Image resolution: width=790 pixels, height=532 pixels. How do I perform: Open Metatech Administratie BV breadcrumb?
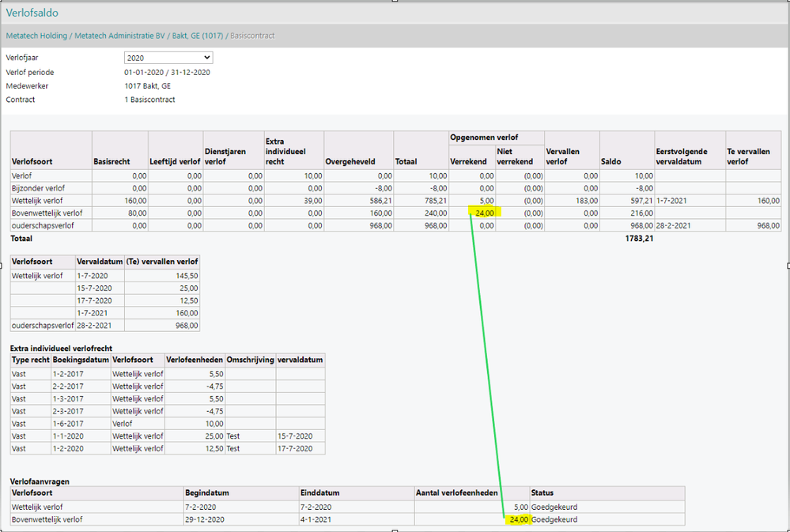point(119,36)
